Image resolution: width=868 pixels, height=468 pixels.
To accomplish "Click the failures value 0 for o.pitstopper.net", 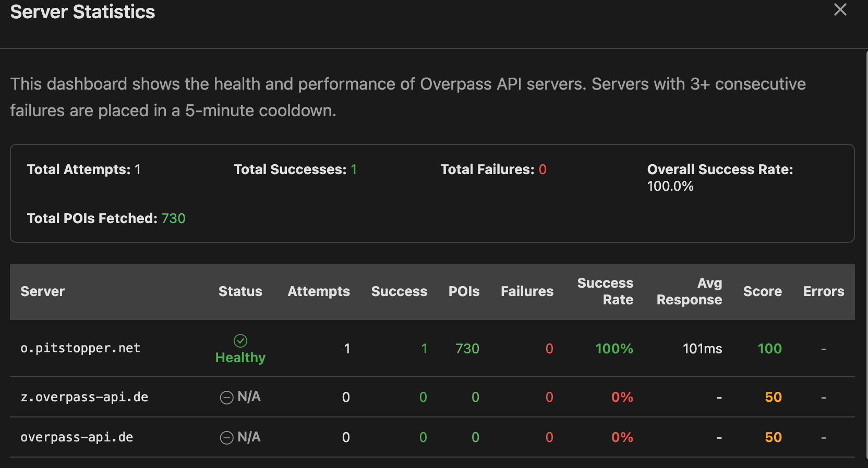I will click(549, 349).
